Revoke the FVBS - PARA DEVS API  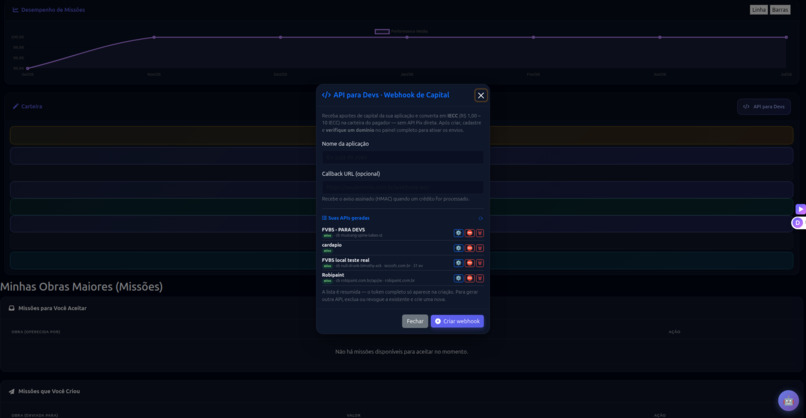click(x=469, y=233)
